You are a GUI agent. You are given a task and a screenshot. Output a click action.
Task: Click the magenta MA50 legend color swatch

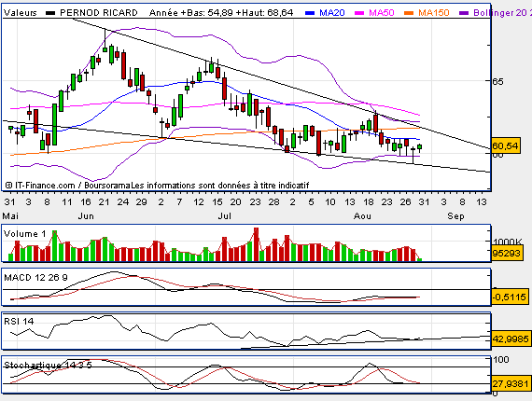tap(359, 13)
